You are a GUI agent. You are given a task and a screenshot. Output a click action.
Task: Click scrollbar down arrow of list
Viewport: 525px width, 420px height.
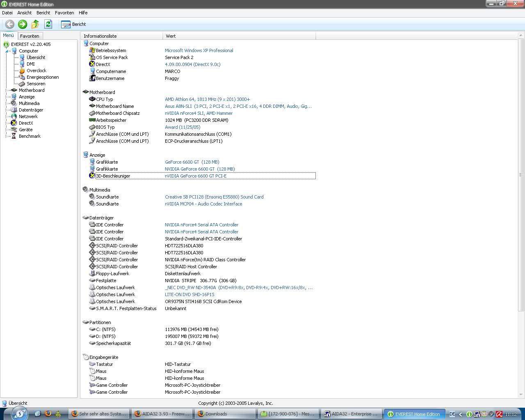pos(521,395)
